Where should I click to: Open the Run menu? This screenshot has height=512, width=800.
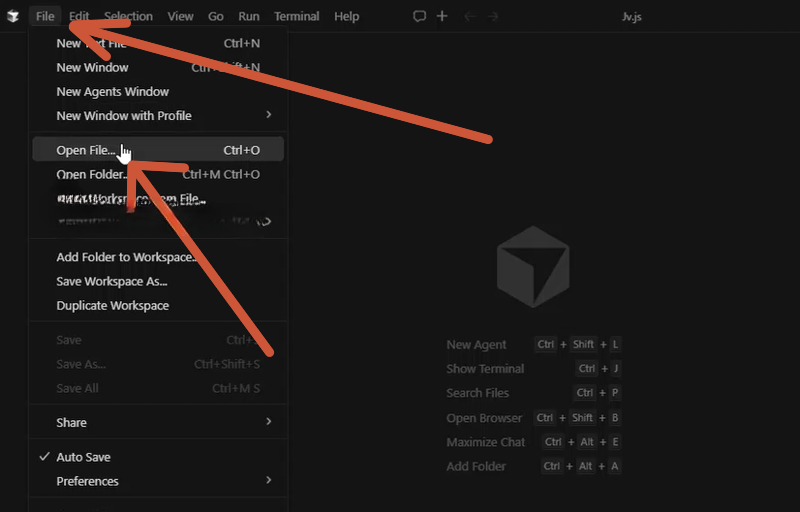[x=249, y=16]
